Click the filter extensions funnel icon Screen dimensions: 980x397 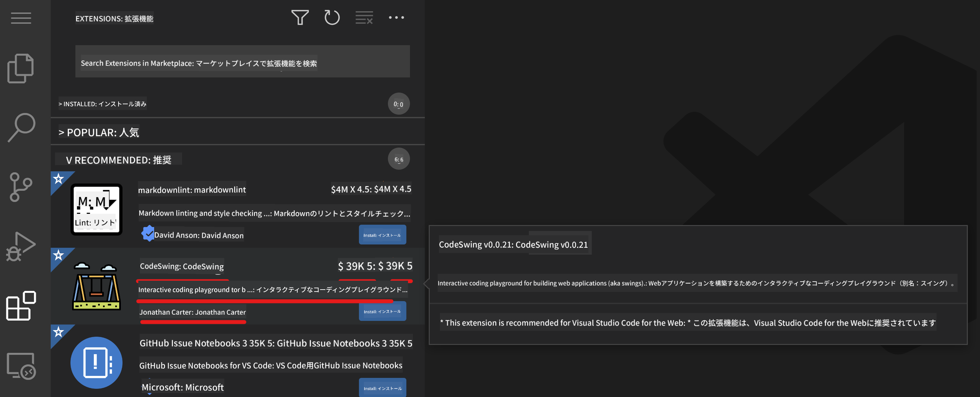(300, 17)
